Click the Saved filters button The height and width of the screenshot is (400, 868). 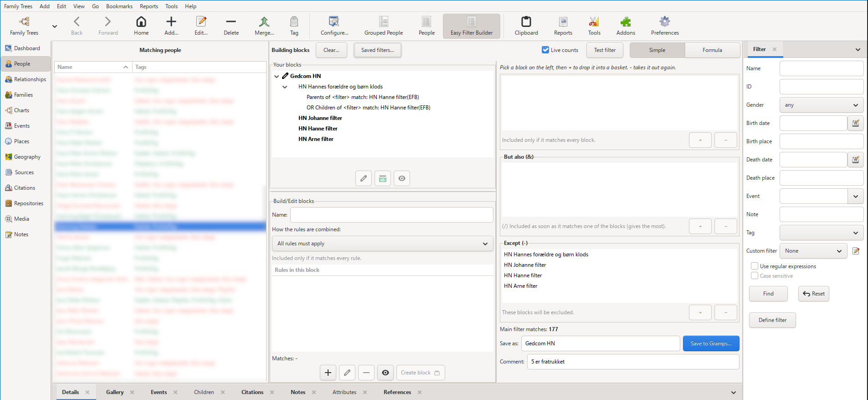tap(378, 50)
